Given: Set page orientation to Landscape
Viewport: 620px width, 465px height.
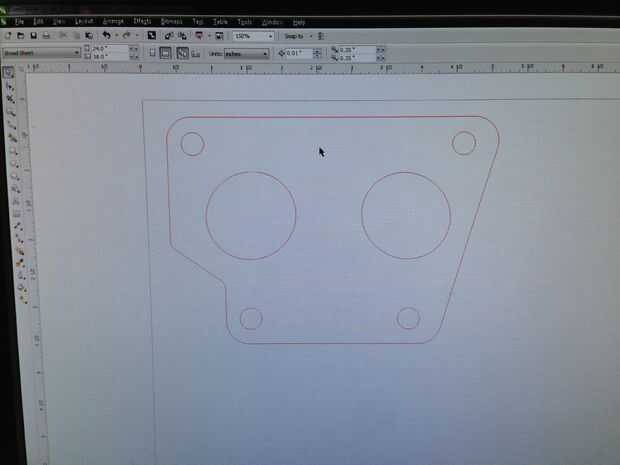Looking at the screenshot, I should (165, 53).
